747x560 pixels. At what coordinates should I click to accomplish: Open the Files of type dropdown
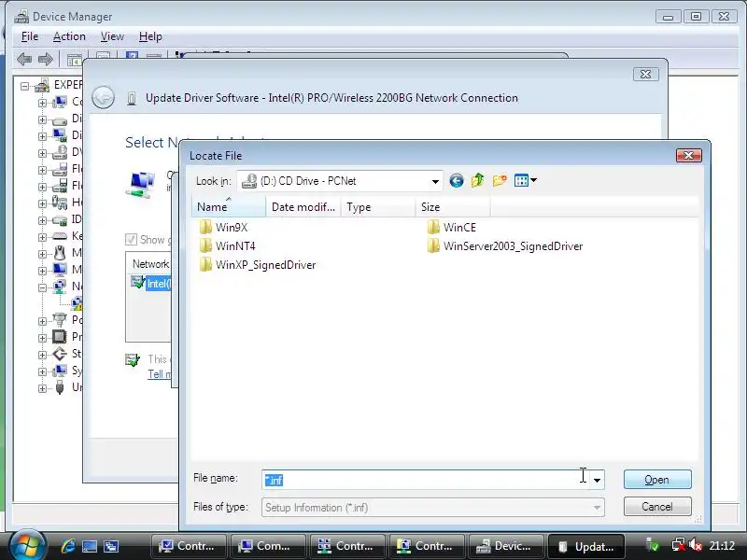(597, 508)
